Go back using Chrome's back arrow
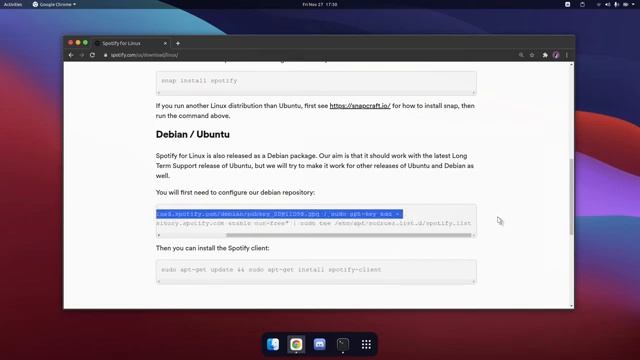This screenshot has height=360, width=640. pos(71,55)
